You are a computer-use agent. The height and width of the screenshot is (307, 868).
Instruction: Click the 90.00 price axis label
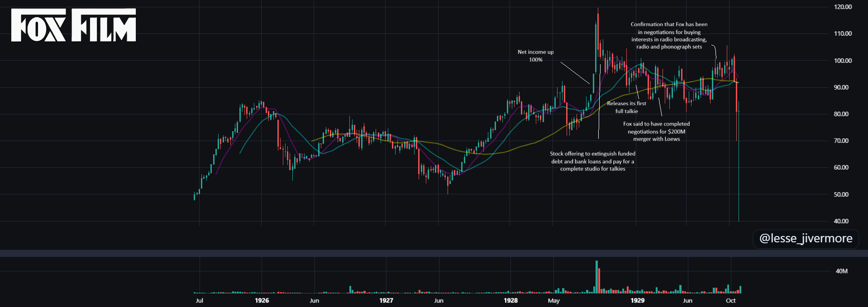click(841, 87)
